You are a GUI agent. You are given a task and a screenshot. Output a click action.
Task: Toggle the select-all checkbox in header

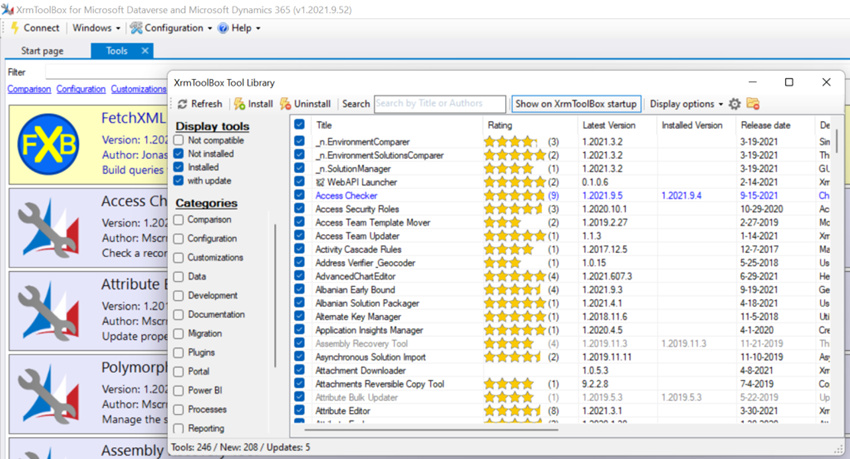point(299,125)
